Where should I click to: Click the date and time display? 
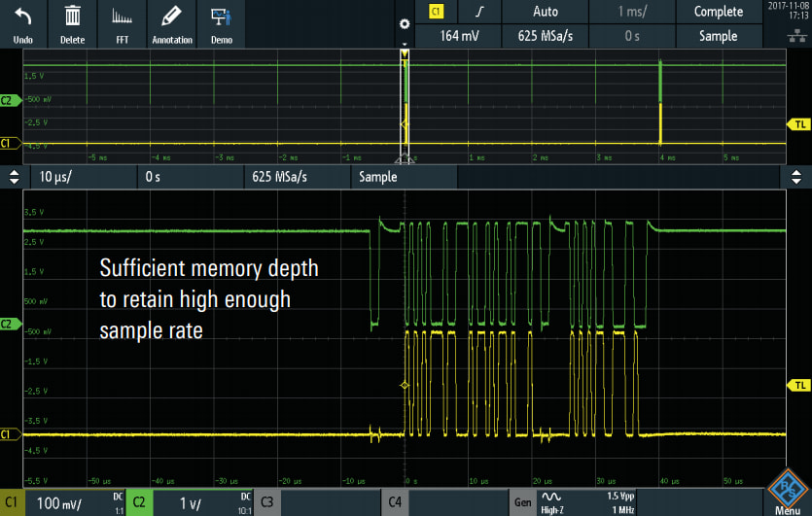point(789,11)
